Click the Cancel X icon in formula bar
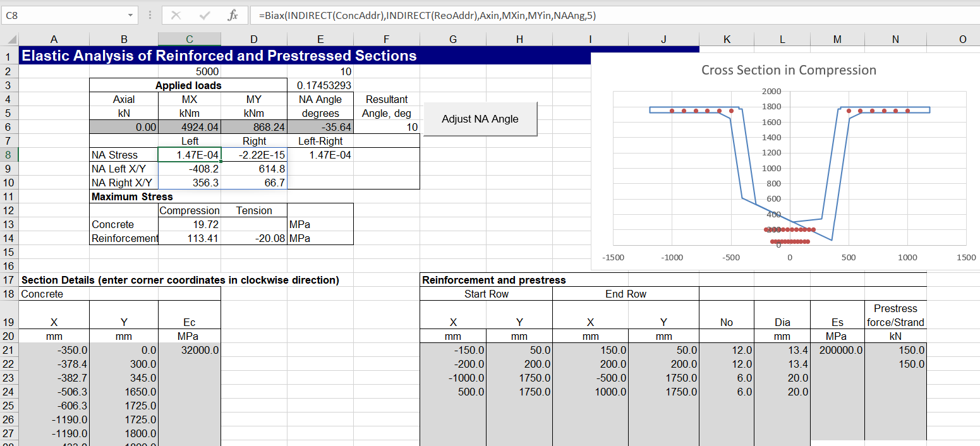 176,15
